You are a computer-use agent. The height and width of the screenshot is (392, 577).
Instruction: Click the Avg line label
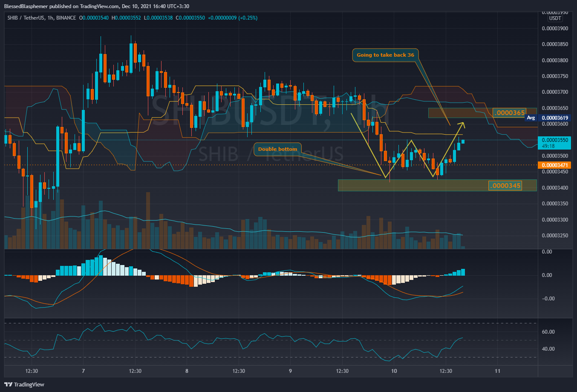(531, 118)
